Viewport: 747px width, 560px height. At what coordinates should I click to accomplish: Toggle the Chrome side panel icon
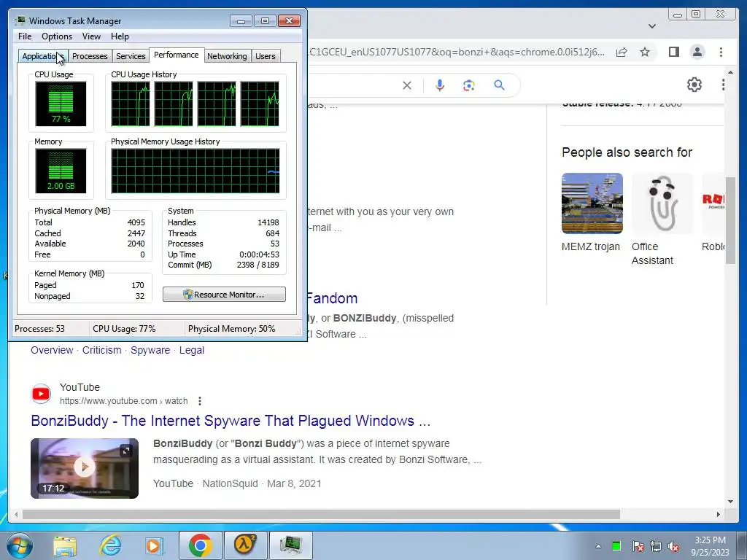673,52
